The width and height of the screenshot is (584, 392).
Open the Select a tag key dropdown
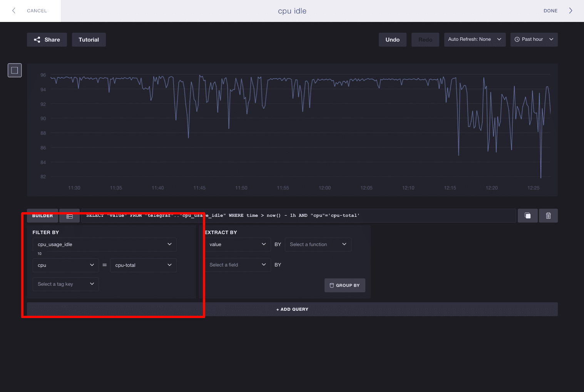(x=66, y=284)
